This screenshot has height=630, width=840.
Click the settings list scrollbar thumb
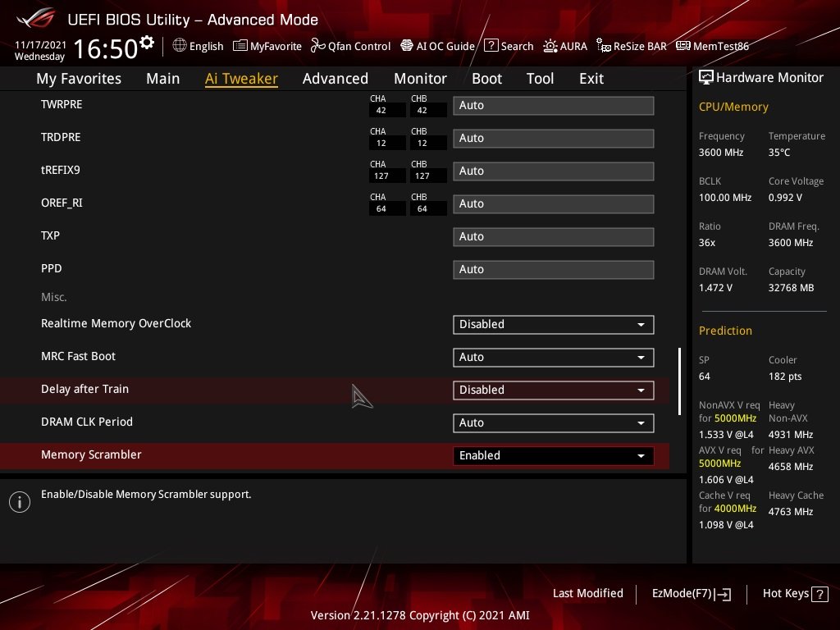click(x=679, y=381)
